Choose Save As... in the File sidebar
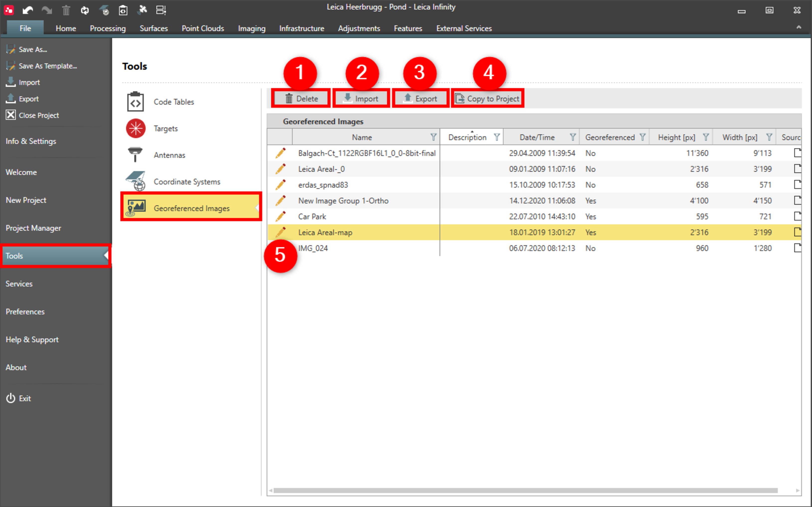812x507 pixels. click(27, 49)
